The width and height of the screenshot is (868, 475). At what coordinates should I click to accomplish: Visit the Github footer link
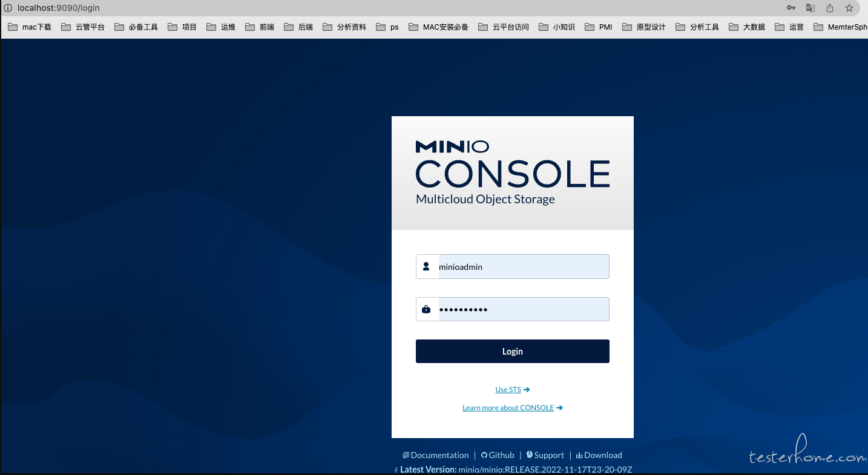(x=498, y=455)
